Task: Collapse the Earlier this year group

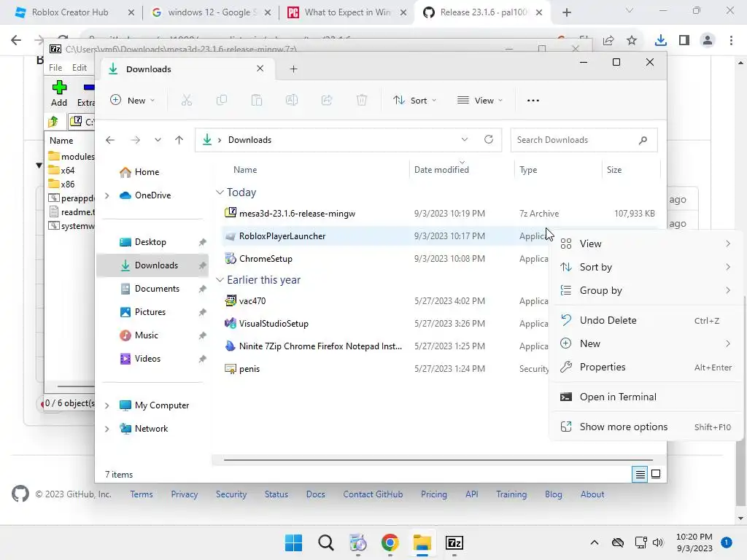Action: [220, 280]
